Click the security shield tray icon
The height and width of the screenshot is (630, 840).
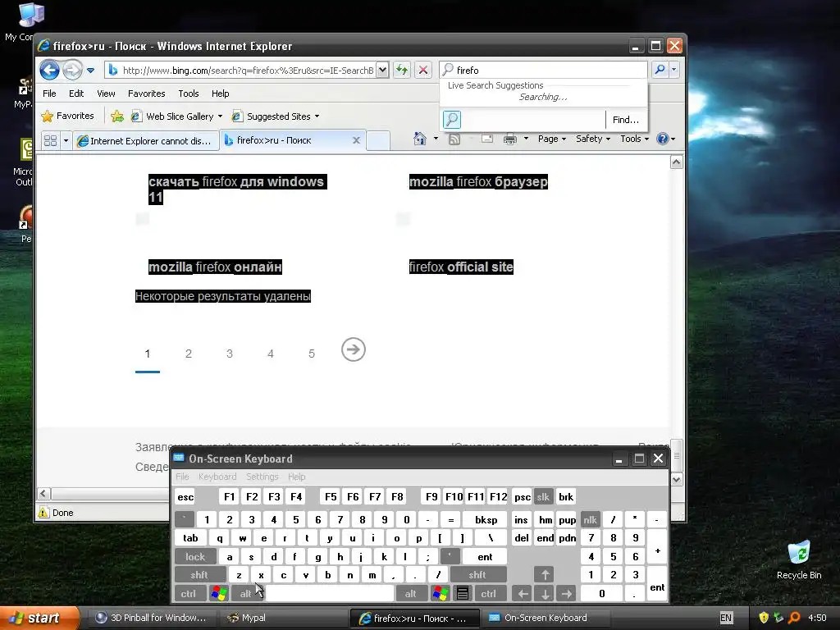[764, 618]
